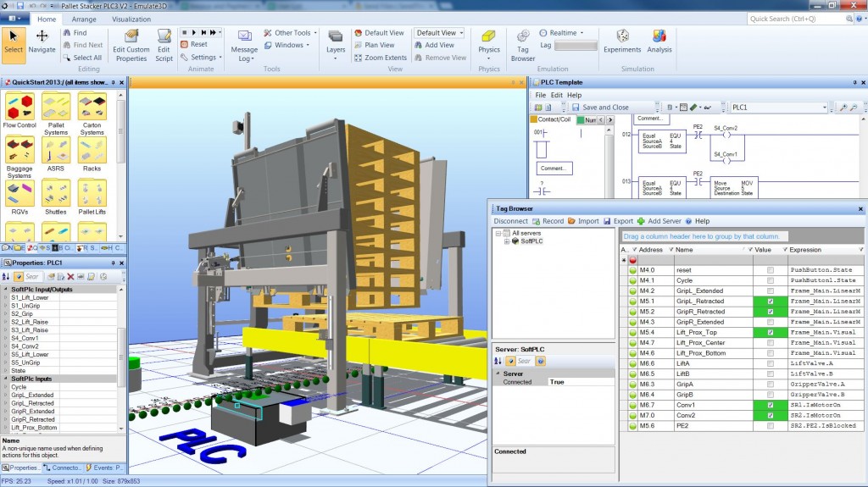868x487 pixels.
Task: Open Shuttles catalog folder
Action: click(x=56, y=197)
